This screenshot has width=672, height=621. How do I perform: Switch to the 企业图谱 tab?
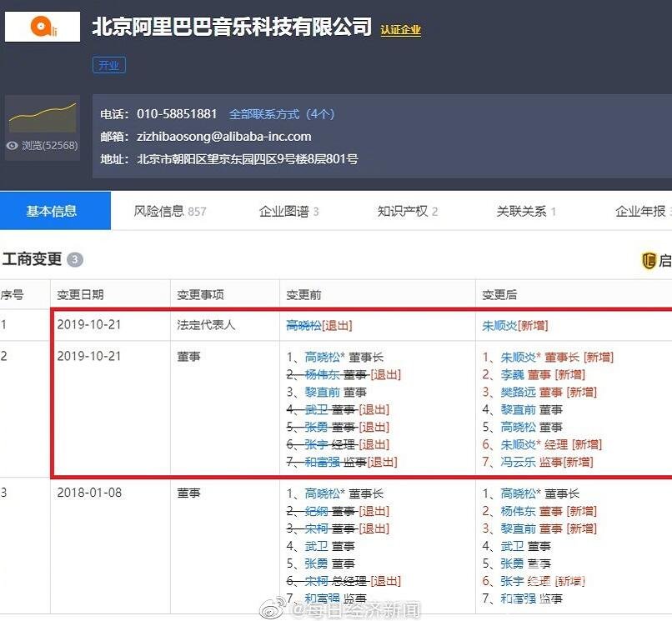[288, 211]
